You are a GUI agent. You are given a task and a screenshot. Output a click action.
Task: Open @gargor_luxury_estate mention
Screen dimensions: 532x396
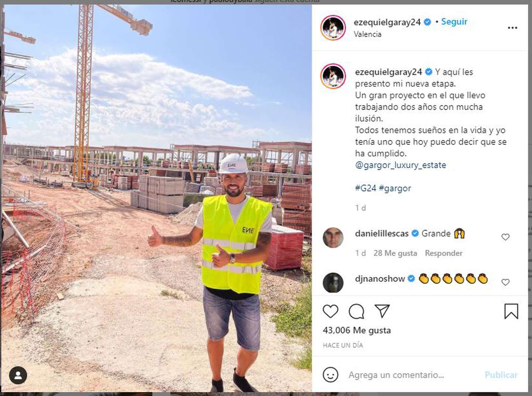tap(400, 165)
